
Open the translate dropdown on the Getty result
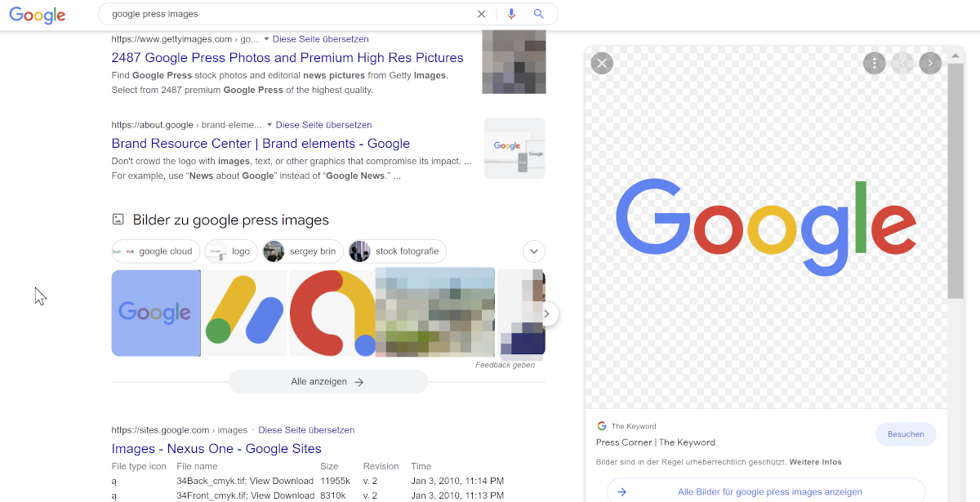[x=269, y=38]
